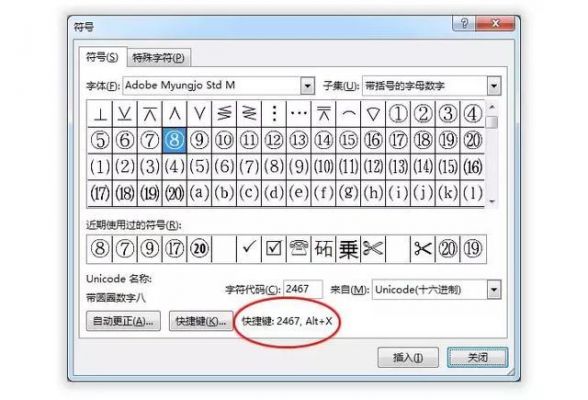This screenshot has width=588, height=400.
Task: Pick 乗 character in recently used symbols
Action: pos(348,249)
